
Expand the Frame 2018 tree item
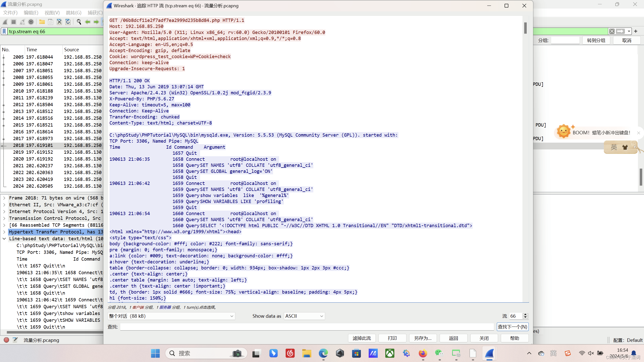[4, 198]
